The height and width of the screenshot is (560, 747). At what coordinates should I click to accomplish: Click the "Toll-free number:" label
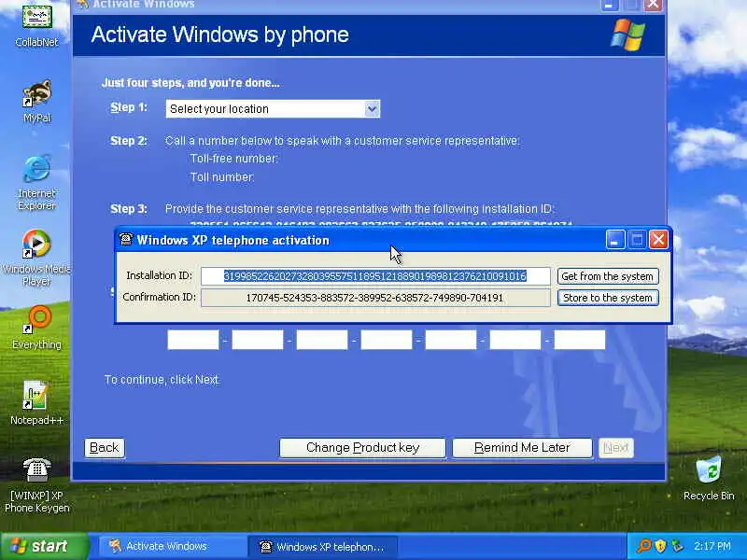[x=234, y=159]
